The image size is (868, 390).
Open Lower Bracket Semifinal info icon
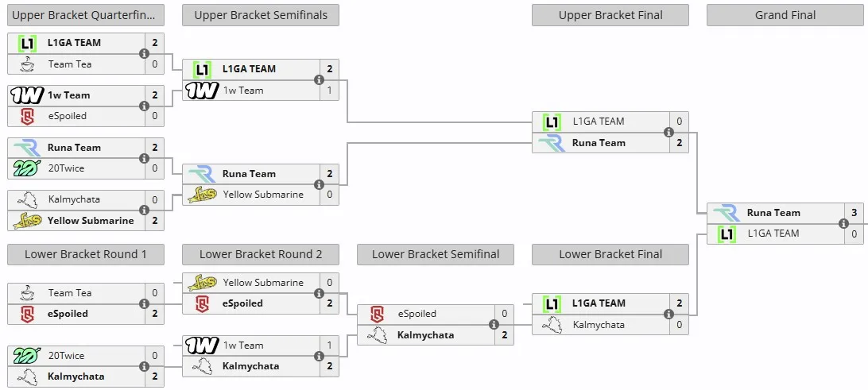[494, 325]
